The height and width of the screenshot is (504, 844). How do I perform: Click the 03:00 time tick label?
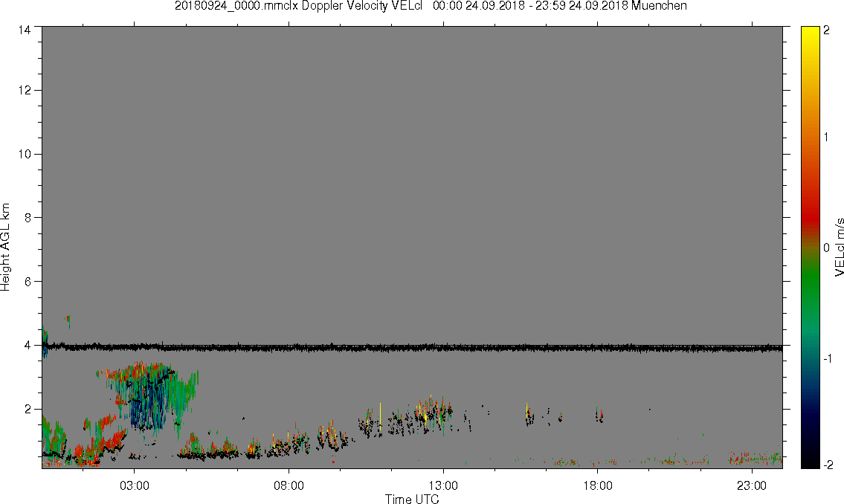(134, 485)
